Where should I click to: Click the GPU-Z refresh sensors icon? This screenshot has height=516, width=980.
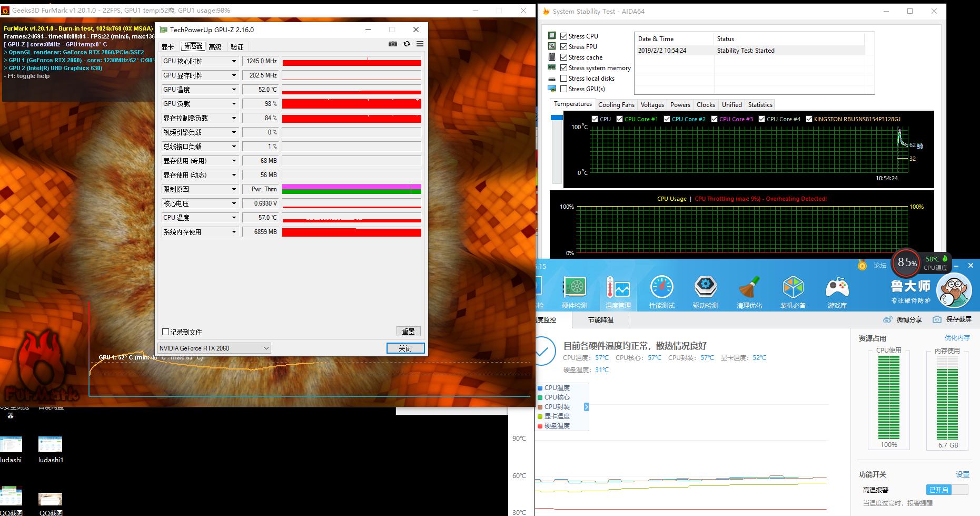coord(406,44)
